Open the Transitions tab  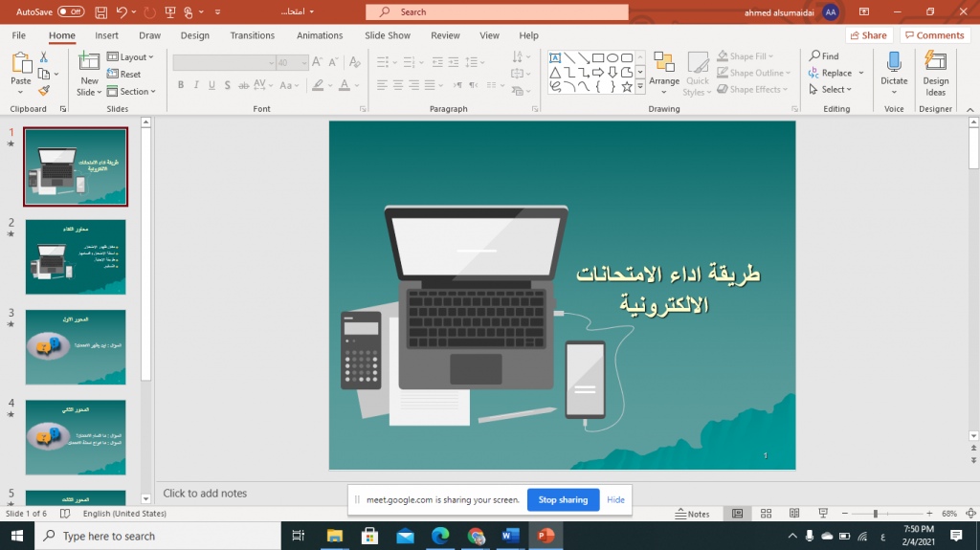(252, 35)
